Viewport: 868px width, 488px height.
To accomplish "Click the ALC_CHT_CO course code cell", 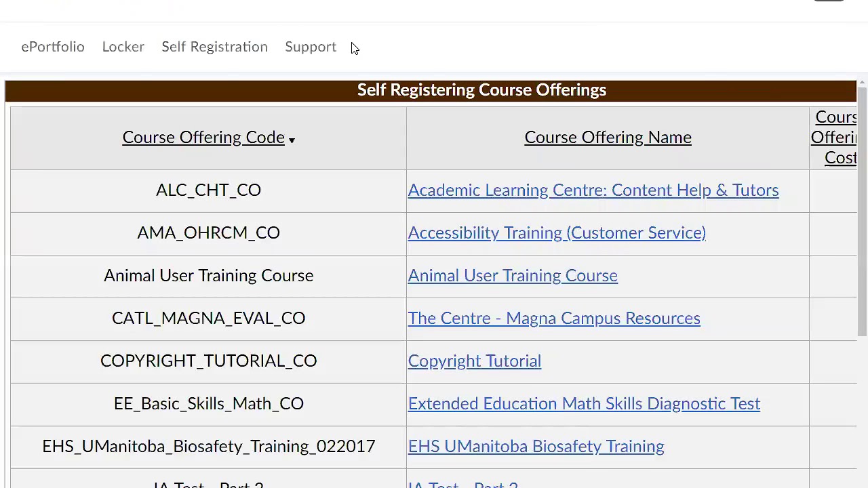I will [x=208, y=190].
